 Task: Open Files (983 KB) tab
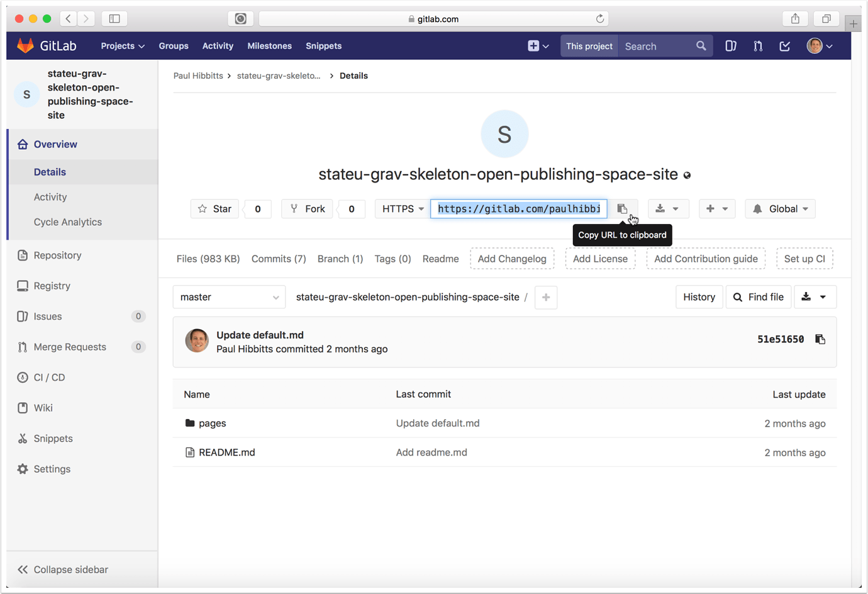208,259
